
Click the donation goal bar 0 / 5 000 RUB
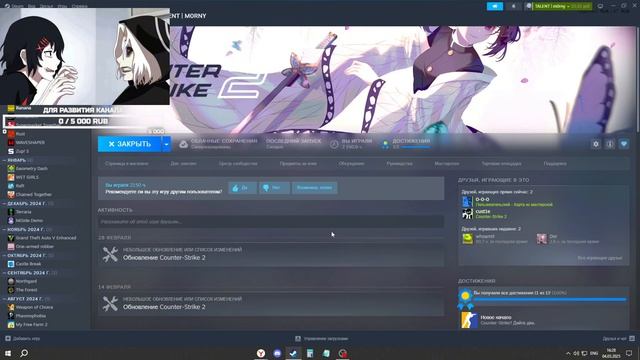[83, 121]
